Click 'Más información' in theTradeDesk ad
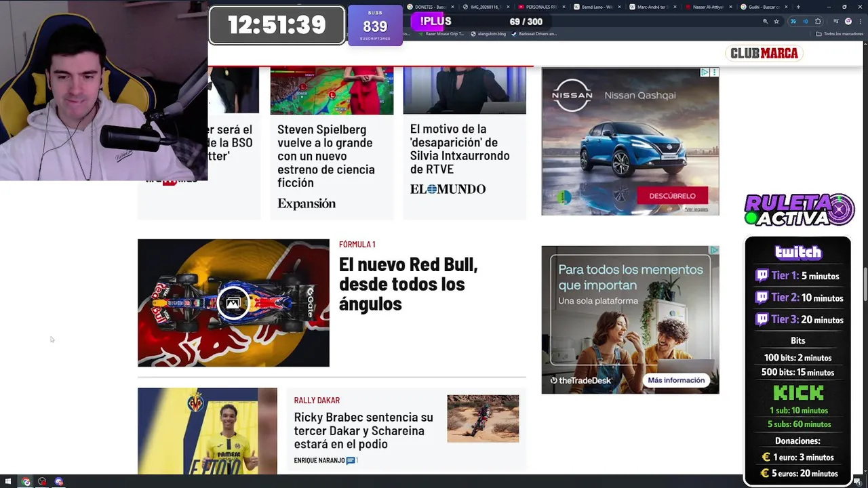 click(x=676, y=380)
